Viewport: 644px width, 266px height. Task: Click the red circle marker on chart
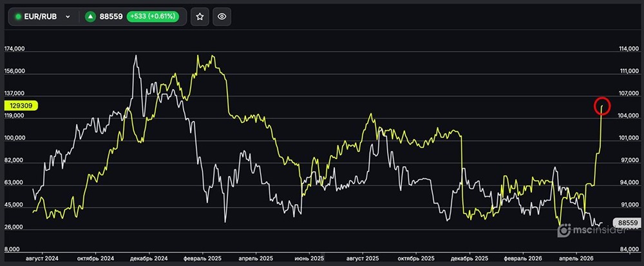click(601, 106)
